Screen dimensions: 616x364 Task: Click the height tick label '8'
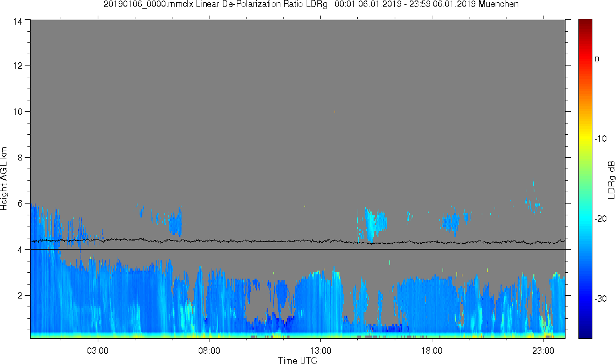(x=20, y=157)
